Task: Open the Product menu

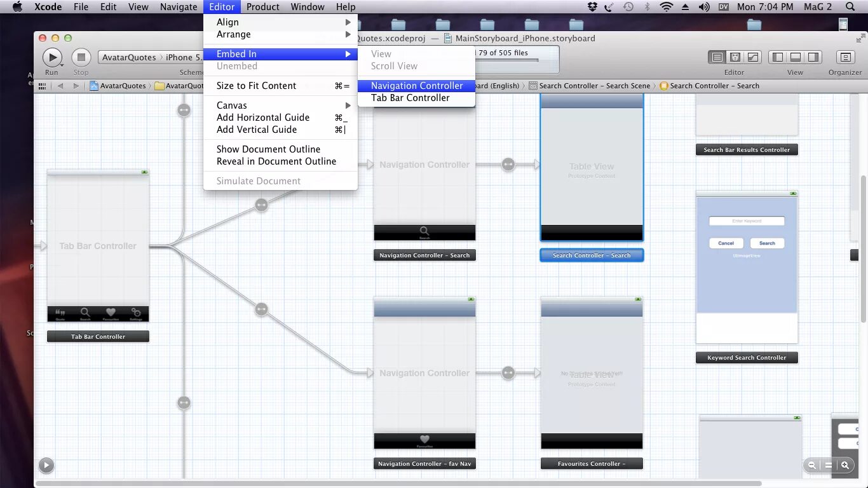Action: coord(262,7)
